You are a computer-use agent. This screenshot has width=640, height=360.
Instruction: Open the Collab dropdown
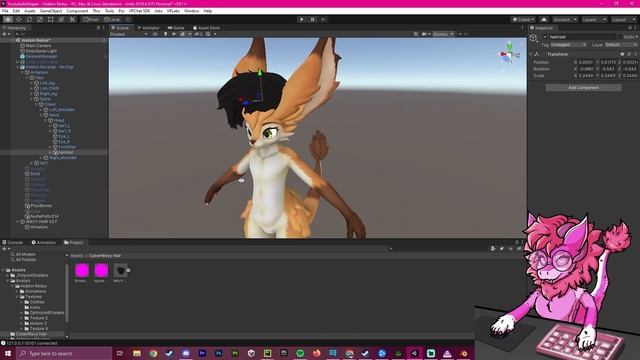point(523,19)
